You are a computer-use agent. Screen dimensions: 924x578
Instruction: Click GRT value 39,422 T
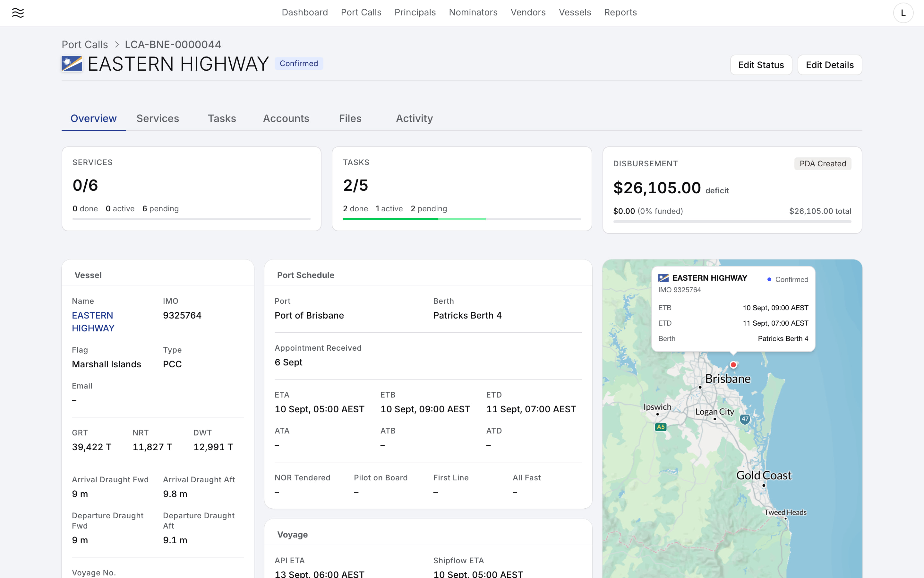pyautogui.click(x=92, y=447)
